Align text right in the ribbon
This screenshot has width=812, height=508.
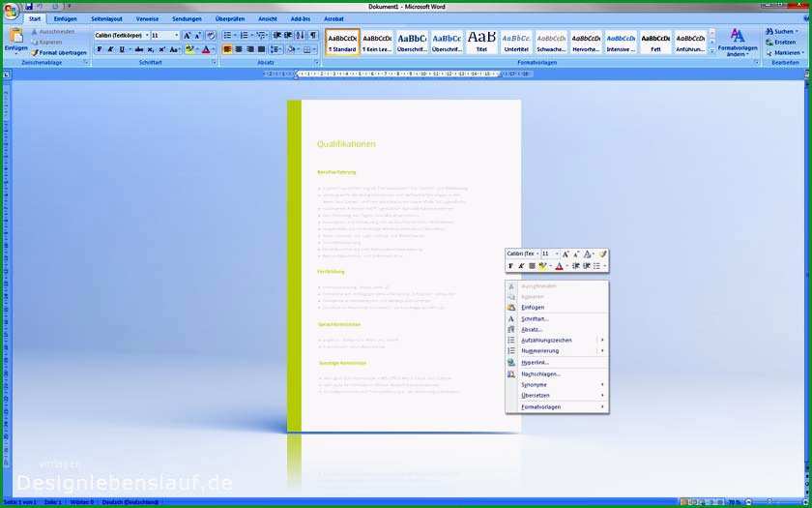249,49
